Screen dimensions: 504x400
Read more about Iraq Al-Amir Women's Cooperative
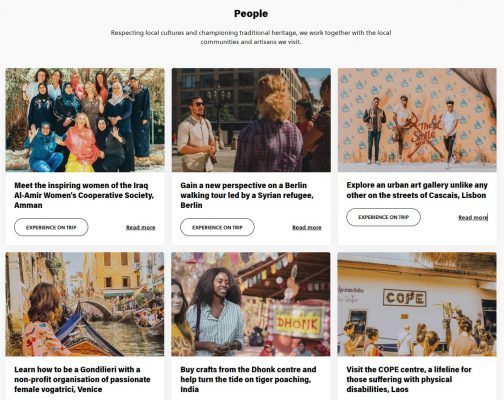[141, 227]
